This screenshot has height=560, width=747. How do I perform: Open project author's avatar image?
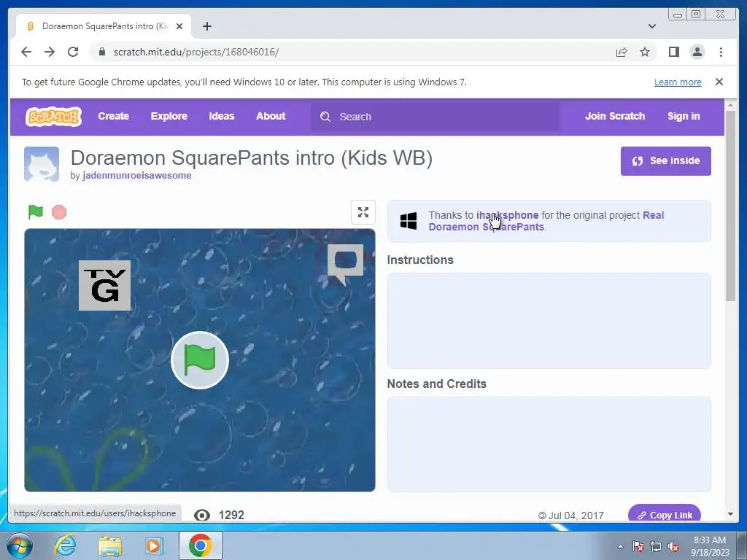pyautogui.click(x=42, y=164)
